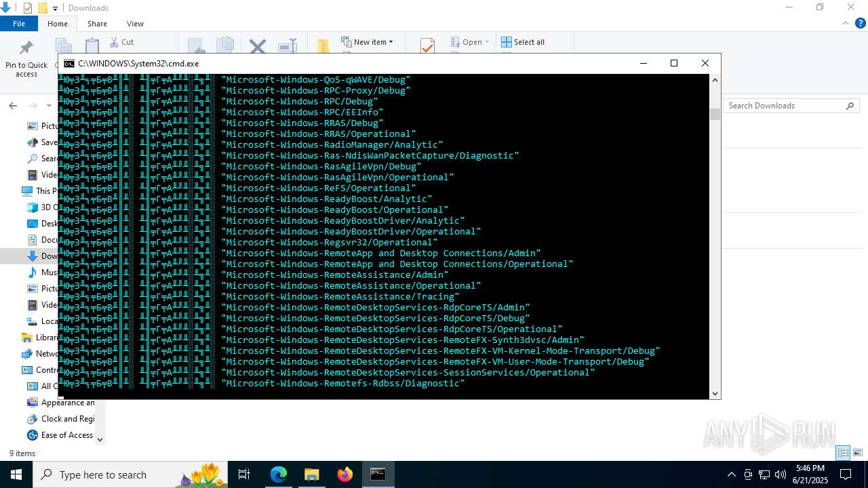
Task: Select Network in navigation pane
Action: [x=39, y=354]
